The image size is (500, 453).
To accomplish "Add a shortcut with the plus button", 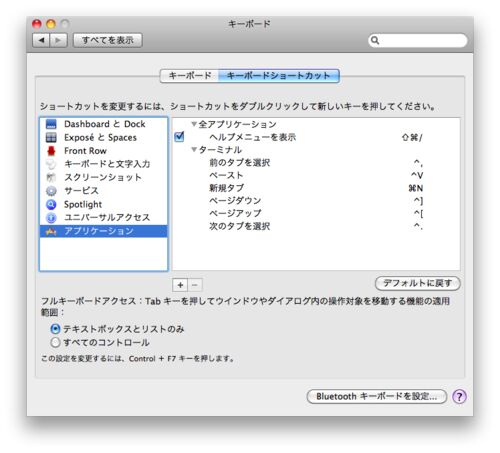I will click(180, 285).
